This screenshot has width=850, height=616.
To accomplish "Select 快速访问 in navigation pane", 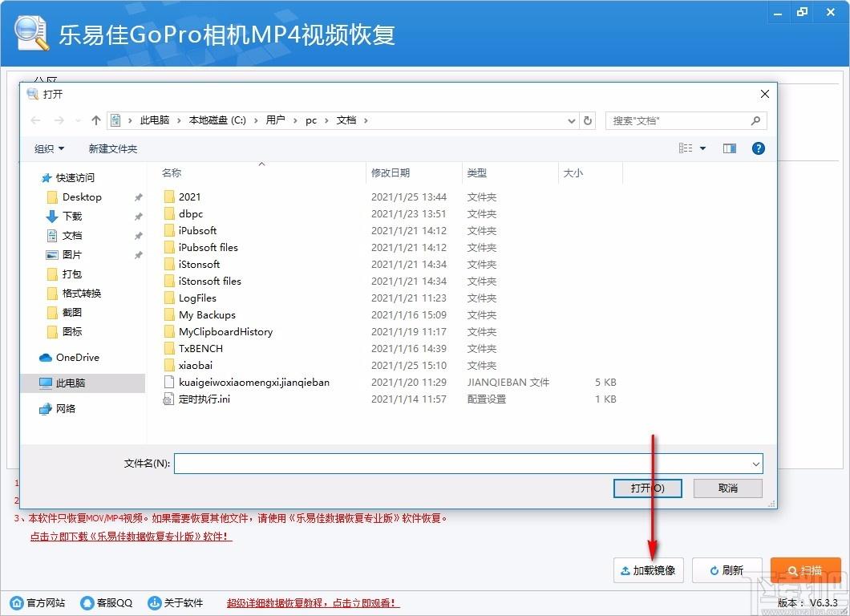I will pyautogui.click(x=68, y=177).
